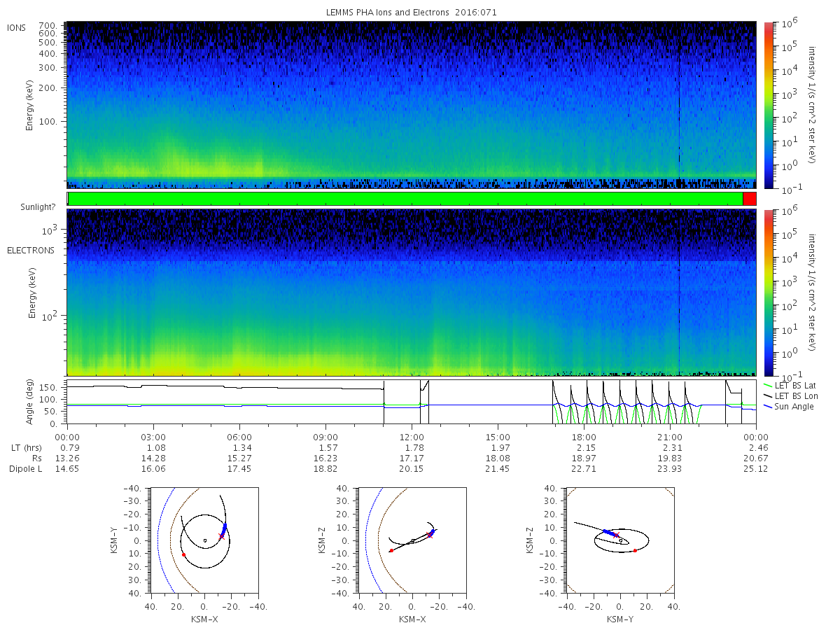Screen dimensions: 840x630
Task: Click the IONS spectrogram panel
Action: coord(412,105)
